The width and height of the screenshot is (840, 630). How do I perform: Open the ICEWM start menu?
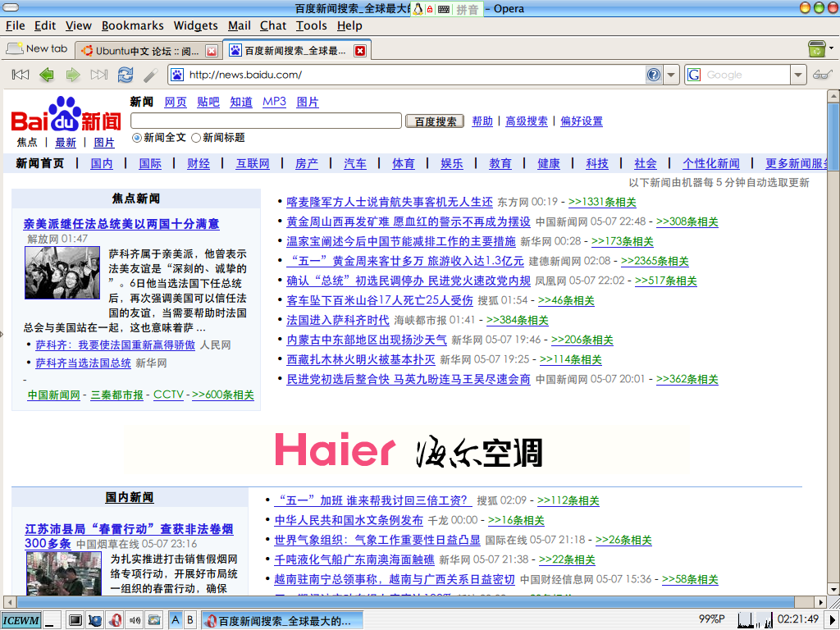(21, 620)
